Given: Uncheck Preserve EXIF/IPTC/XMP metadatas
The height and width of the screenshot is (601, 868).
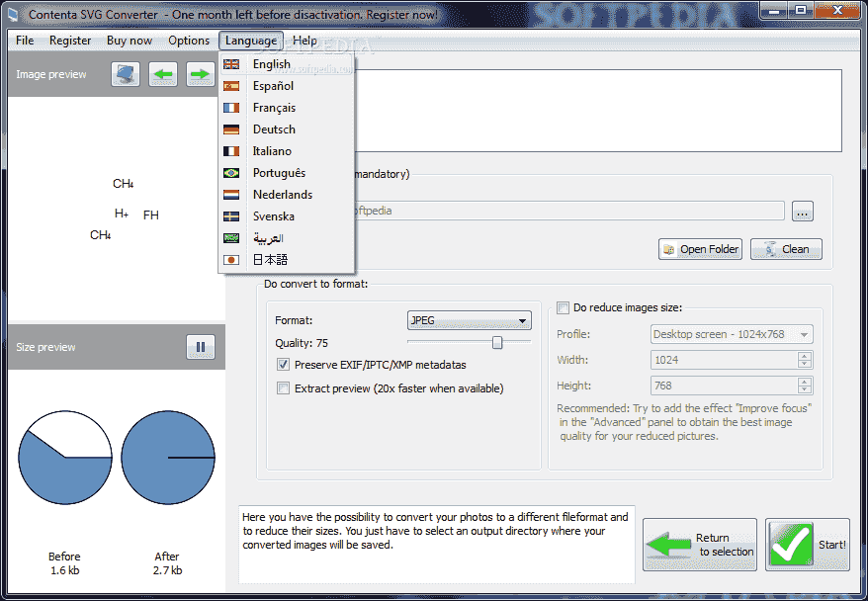Looking at the screenshot, I should pyautogui.click(x=284, y=365).
